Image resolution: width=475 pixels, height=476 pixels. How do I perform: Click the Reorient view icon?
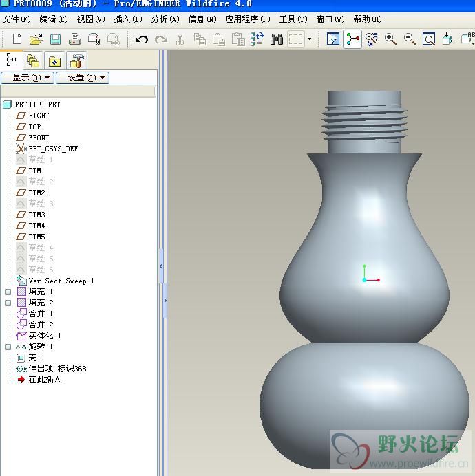click(448, 39)
